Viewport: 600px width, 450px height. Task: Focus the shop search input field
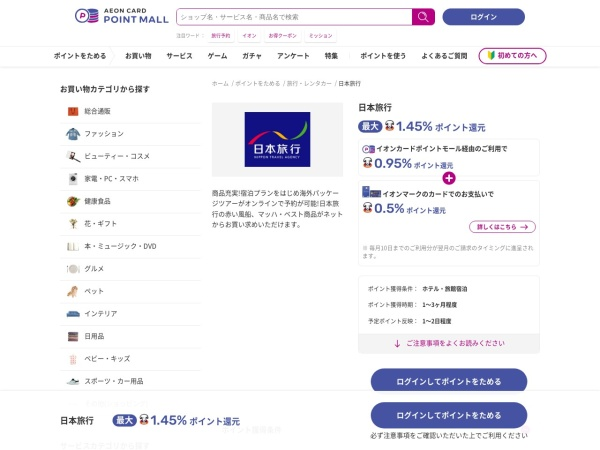point(294,17)
